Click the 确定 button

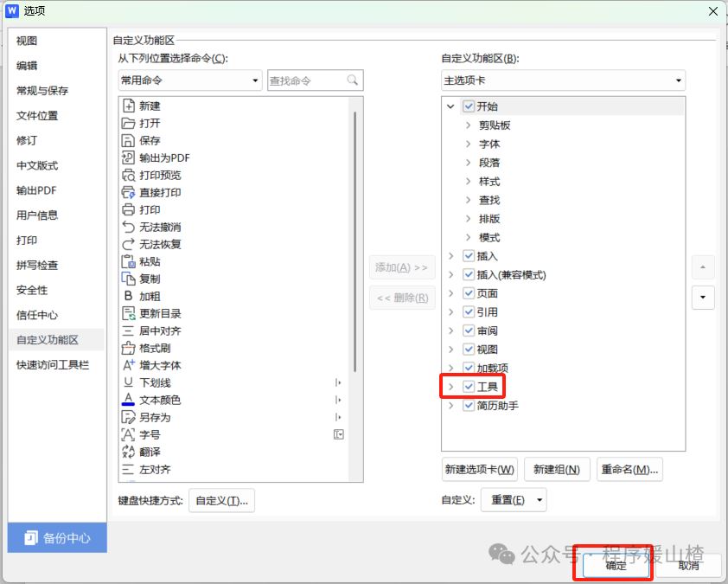tap(616, 565)
